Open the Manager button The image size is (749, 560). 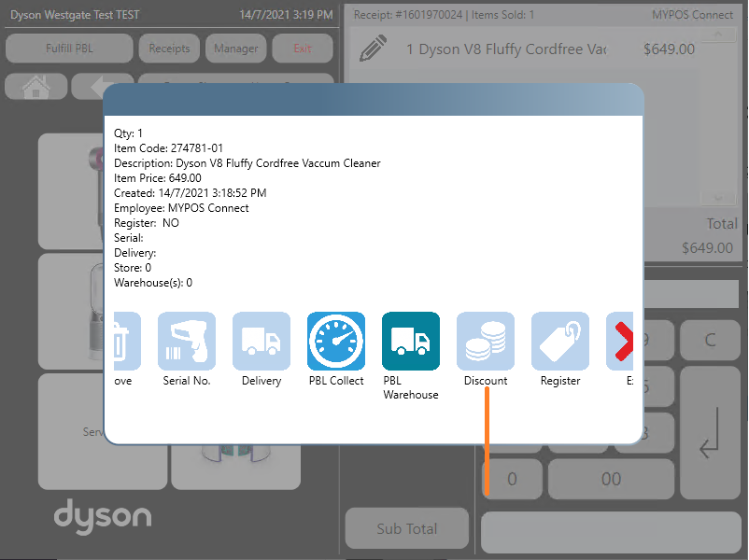coord(236,49)
